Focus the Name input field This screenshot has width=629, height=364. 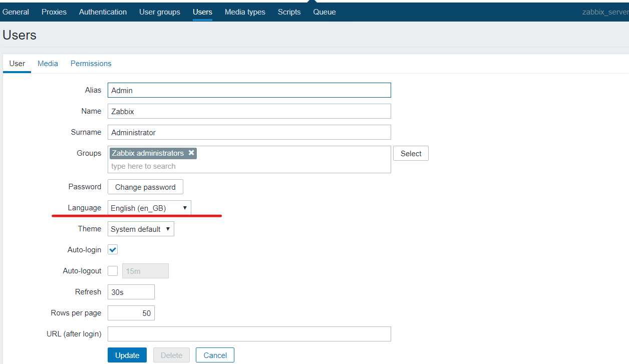coord(249,111)
